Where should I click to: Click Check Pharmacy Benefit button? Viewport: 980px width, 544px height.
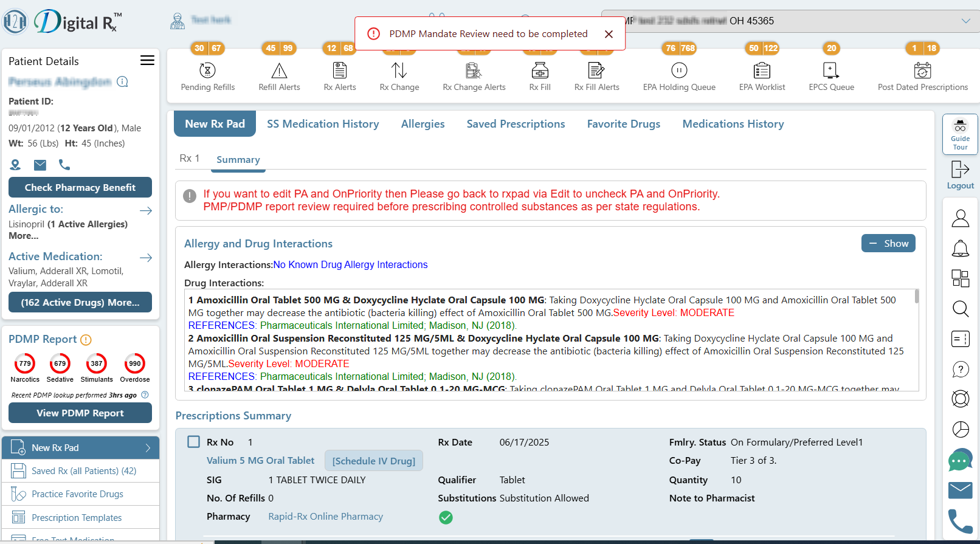tap(80, 187)
